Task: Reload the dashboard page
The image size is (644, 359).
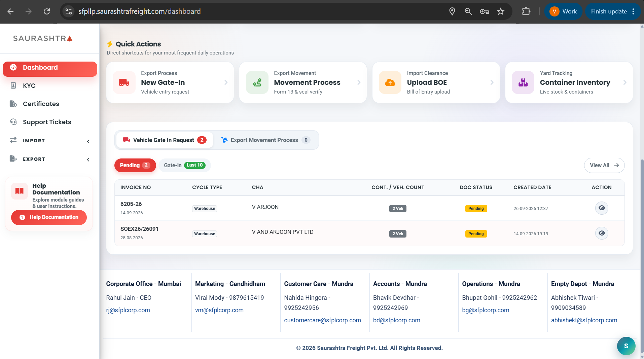Action: [x=47, y=11]
